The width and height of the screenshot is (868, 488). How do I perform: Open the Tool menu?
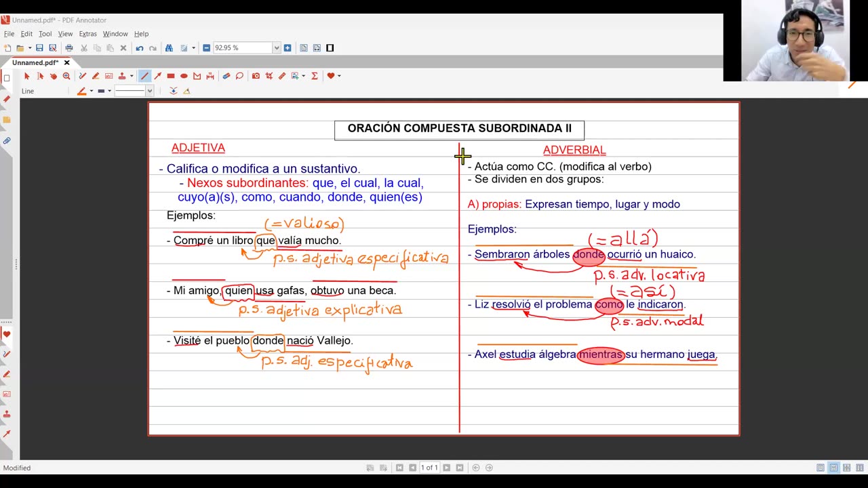[45, 34]
